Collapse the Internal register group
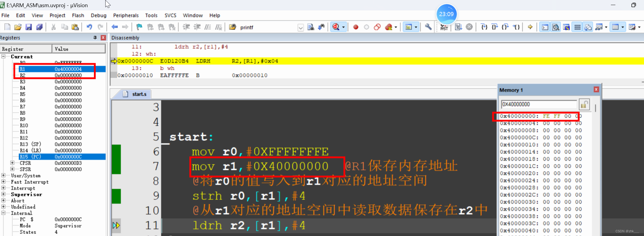The width and height of the screenshot is (644, 236). click(4, 213)
